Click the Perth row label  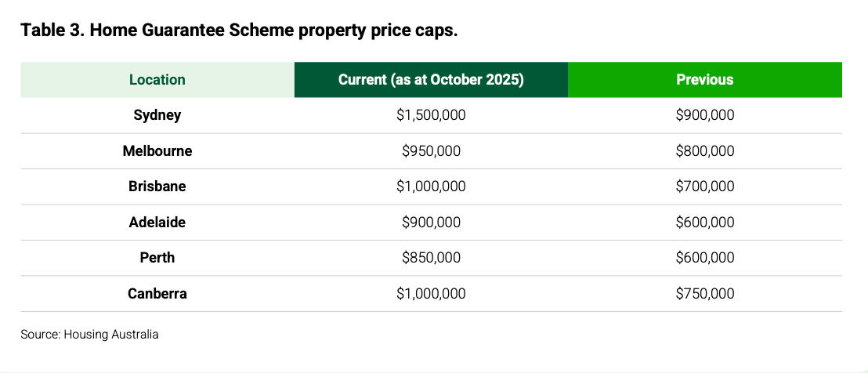click(x=157, y=258)
